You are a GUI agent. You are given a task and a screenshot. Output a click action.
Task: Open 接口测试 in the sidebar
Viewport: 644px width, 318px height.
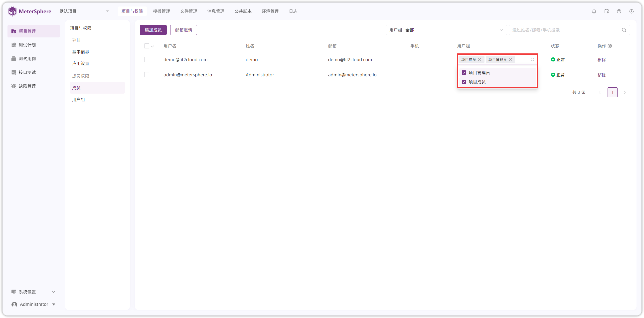34,72
